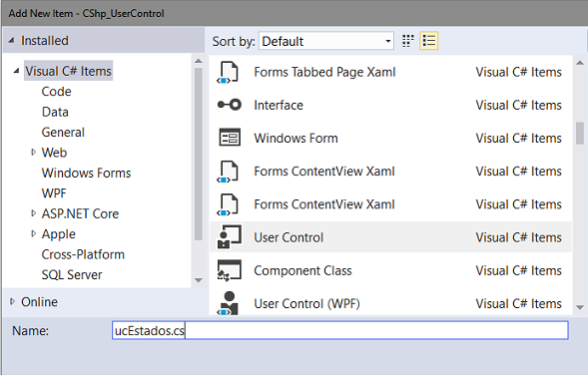This screenshot has height=376, width=588.
Task: Select the Windows Forms category
Action: (x=86, y=173)
